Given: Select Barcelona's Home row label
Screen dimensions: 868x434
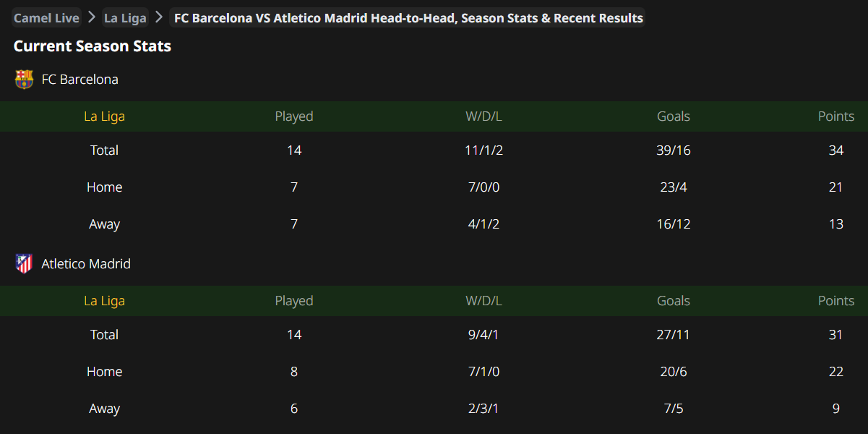Looking at the screenshot, I should click(x=104, y=187).
